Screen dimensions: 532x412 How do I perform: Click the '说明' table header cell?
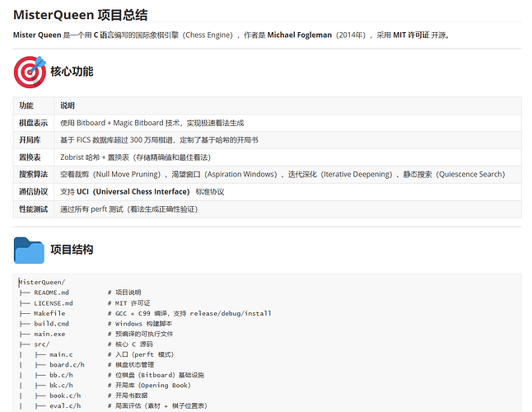[287, 105]
